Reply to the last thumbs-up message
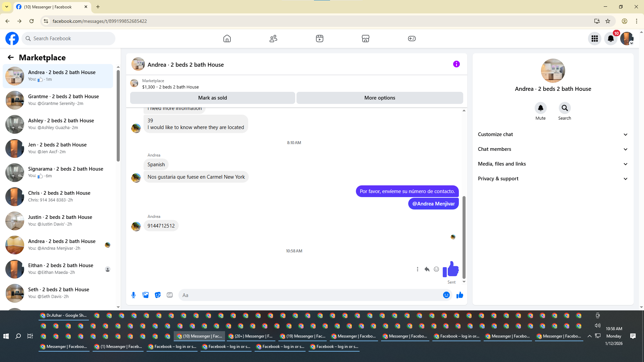Viewport: 644px width, 362px height. click(x=427, y=269)
